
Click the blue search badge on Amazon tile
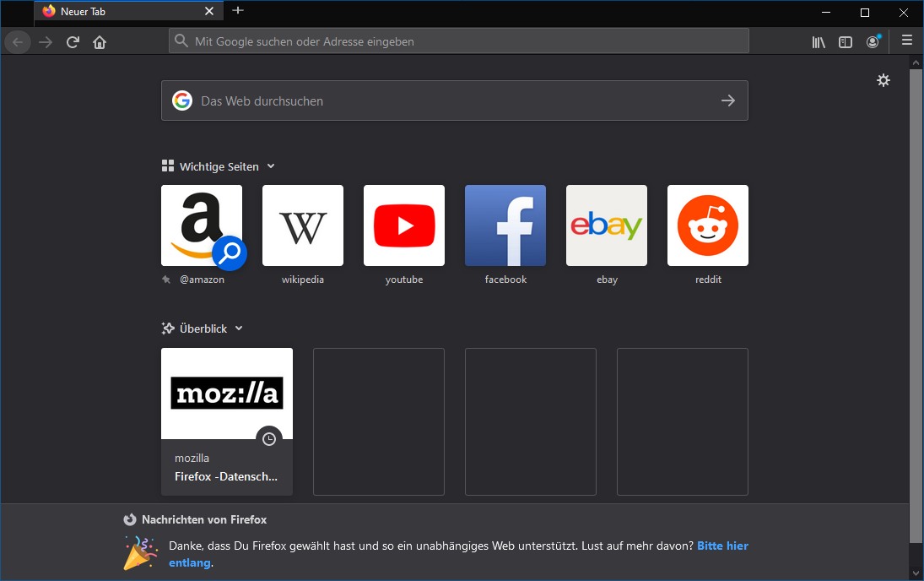click(230, 253)
